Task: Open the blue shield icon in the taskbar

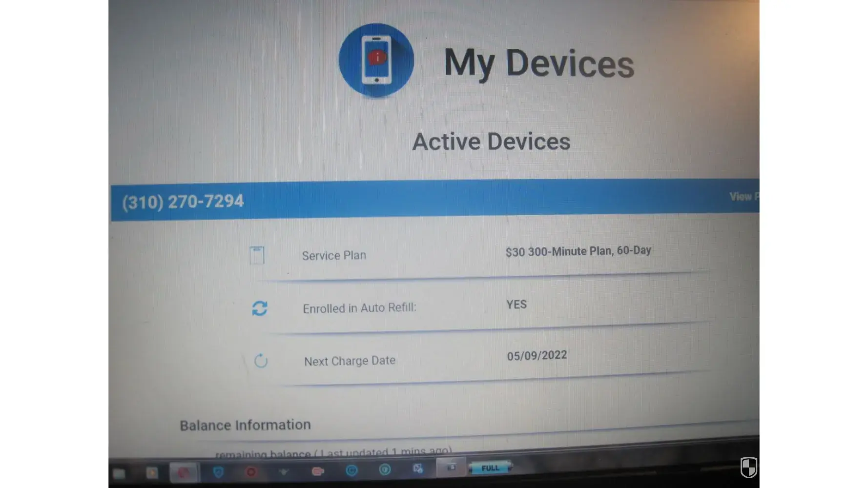Action: [218, 472]
